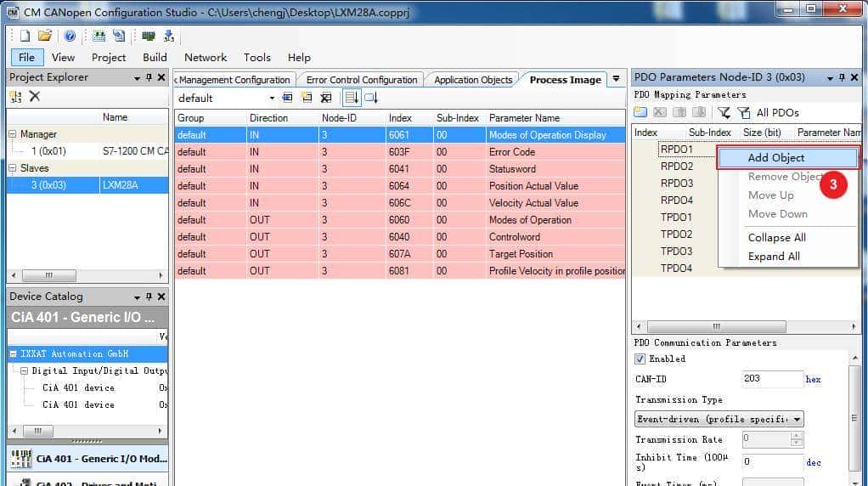Click the X delete icon in Project Explorer
This screenshot has width=868, height=486.
[35, 97]
